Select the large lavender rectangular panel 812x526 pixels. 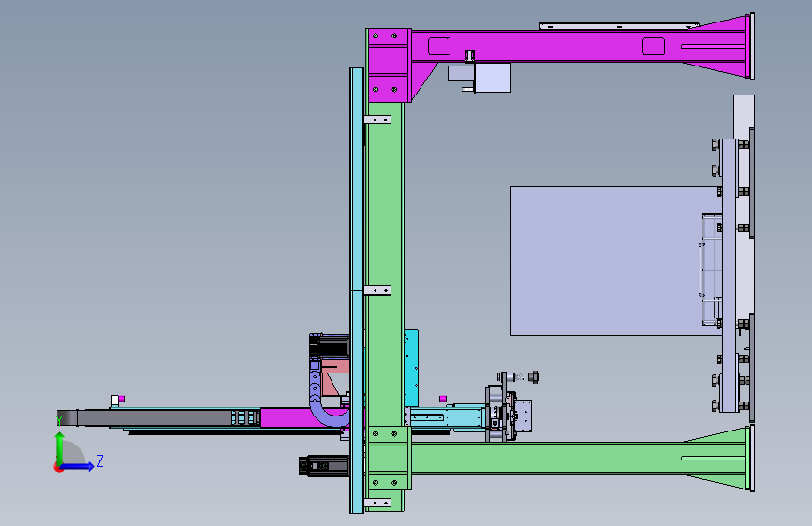pyautogui.click(x=615, y=261)
